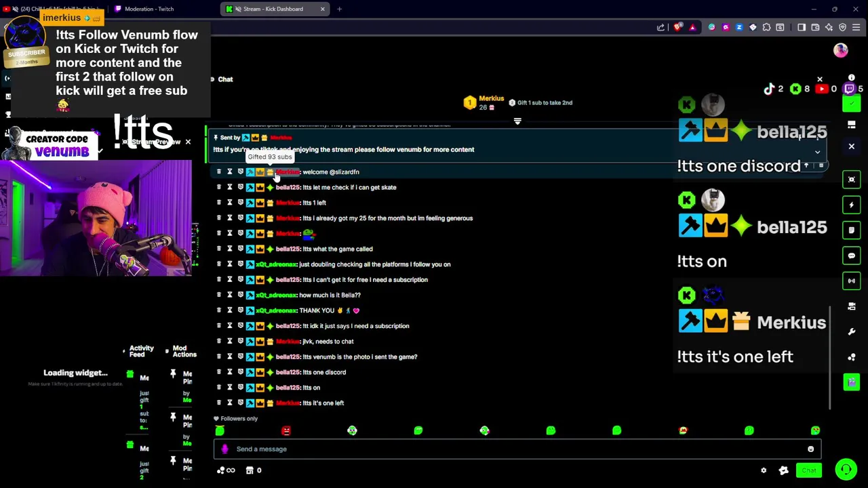Open the browser hamburger menu
The width and height of the screenshot is (868, 488).
[856, 27]
